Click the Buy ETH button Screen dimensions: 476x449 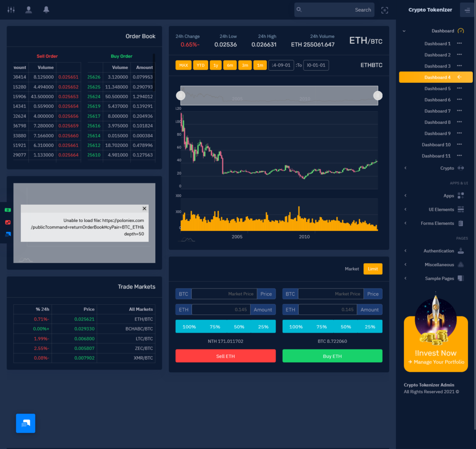(x=332, y=355)
